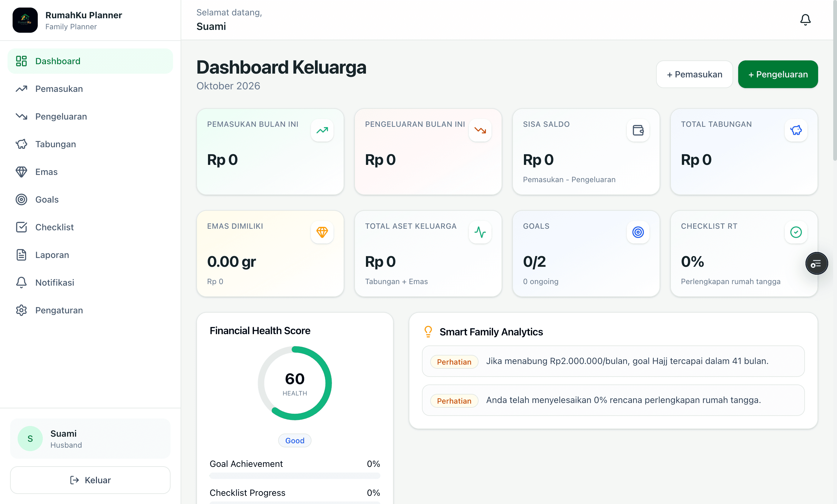The image size is (837, 504).
Task: Click the 'Oktober 2026' date text
Action: click(228, 86)
